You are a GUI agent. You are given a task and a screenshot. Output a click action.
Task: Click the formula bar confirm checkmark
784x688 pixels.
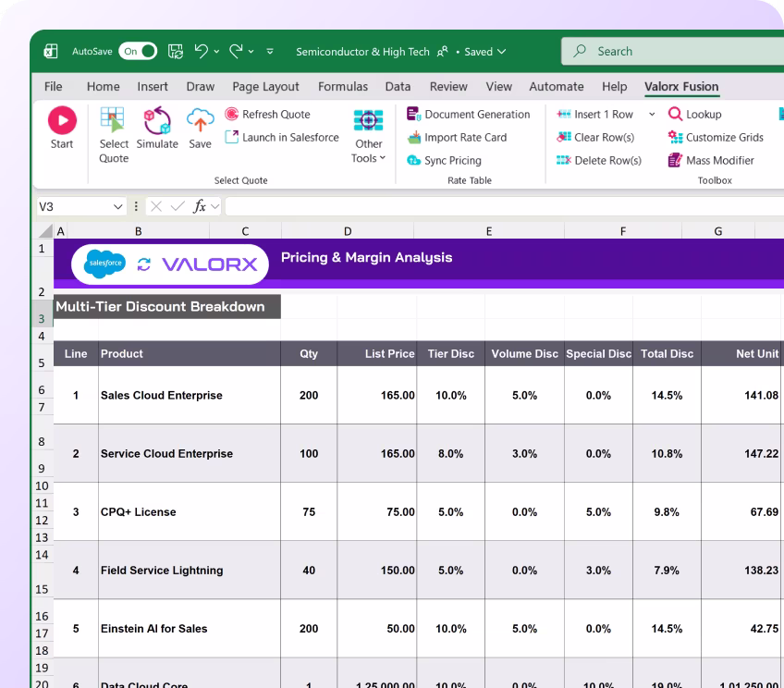[178, 206]
